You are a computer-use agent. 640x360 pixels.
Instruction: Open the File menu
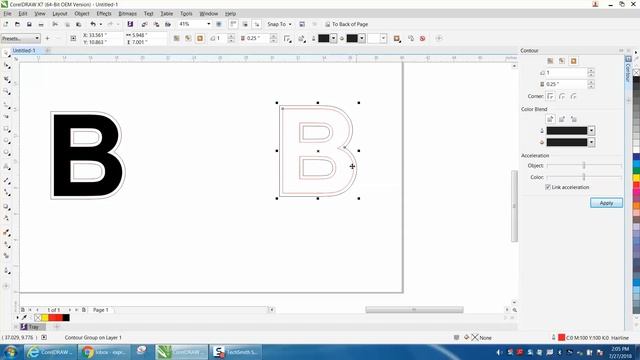tap(7, 13)
